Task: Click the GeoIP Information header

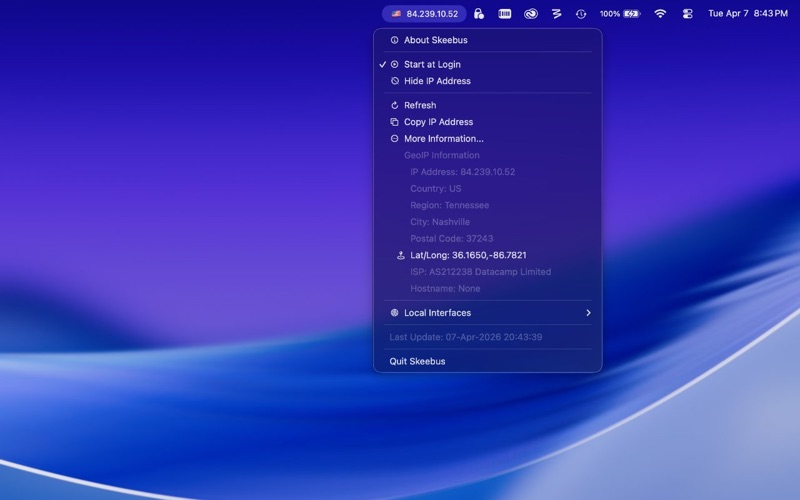Action: [x=442, y=155]
